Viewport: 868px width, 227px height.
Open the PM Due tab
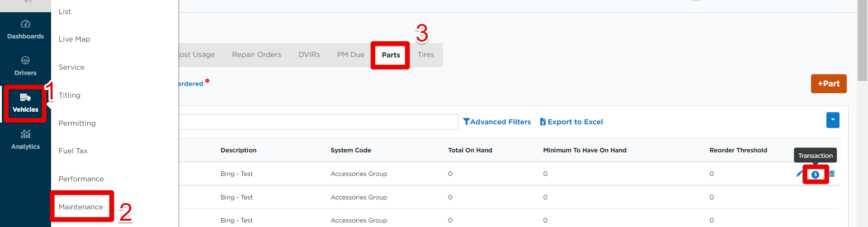351,55
